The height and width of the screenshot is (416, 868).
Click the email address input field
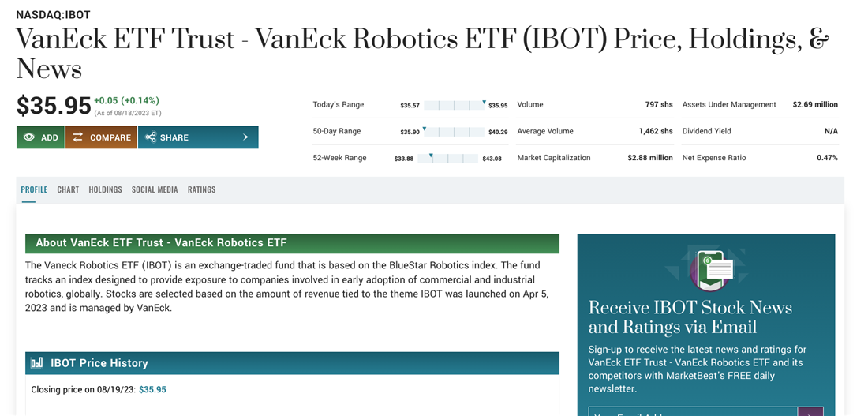692,411
